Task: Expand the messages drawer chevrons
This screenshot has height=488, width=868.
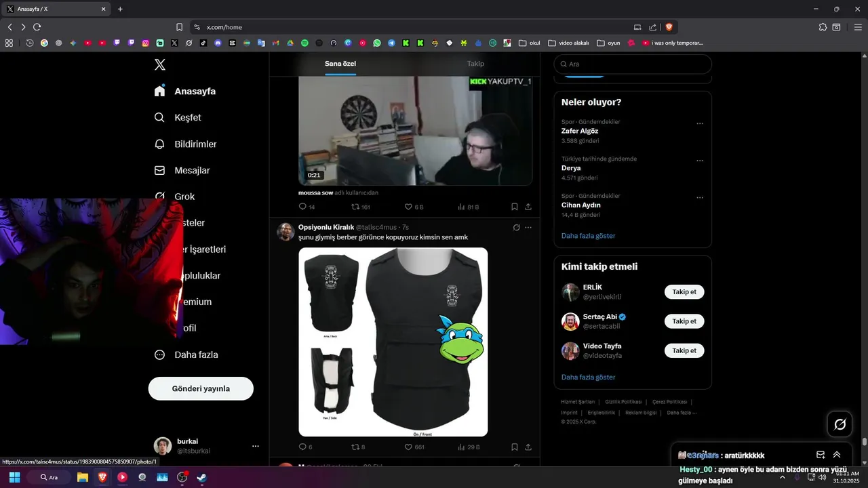Action: tap(837, 455)
